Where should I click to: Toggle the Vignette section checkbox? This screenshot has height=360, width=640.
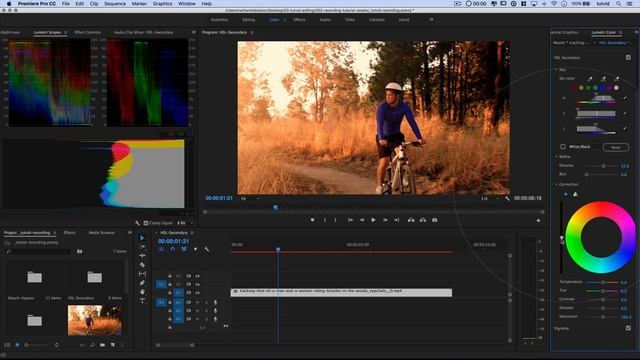(x=628, y=328)
